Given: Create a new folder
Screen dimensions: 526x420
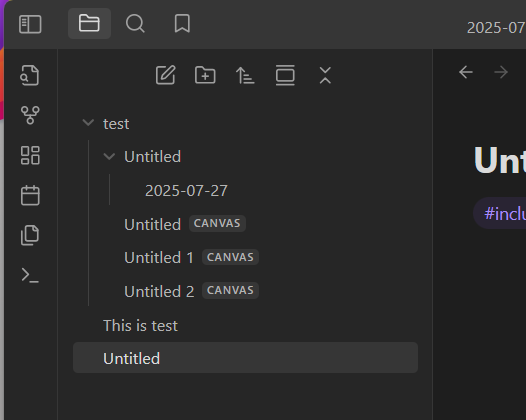Looking at the screenshot, I should click(x=205, y=75).
